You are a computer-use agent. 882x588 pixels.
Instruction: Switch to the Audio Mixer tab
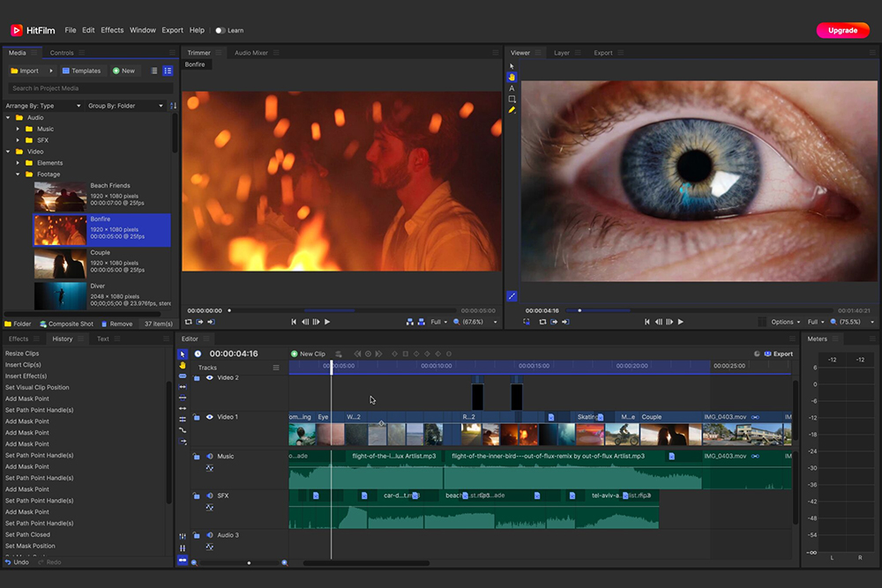(x=250, y=53)
